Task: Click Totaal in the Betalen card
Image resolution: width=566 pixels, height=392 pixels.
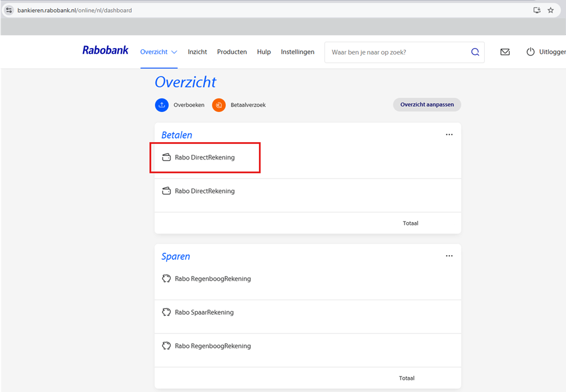Action: click(x=410, y=223)
